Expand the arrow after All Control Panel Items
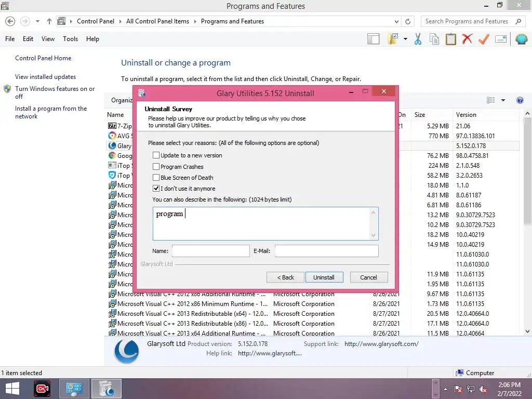The width and height of the screenshot is (532, 399). click(x=195, y=21)
